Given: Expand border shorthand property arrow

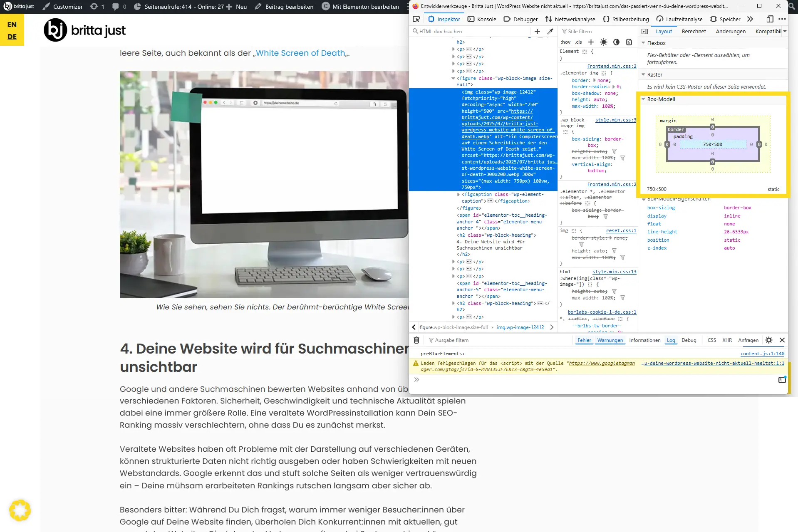Looking at the screenshot, I should 594,80.
